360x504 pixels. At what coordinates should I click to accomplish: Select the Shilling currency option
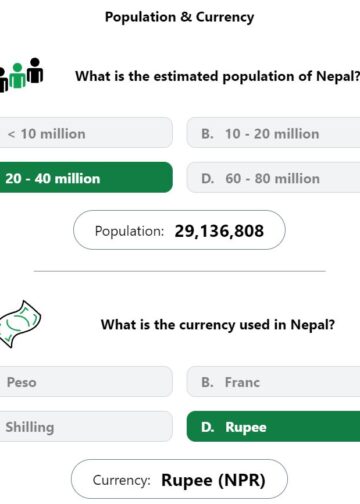click(x=86, y=426)
